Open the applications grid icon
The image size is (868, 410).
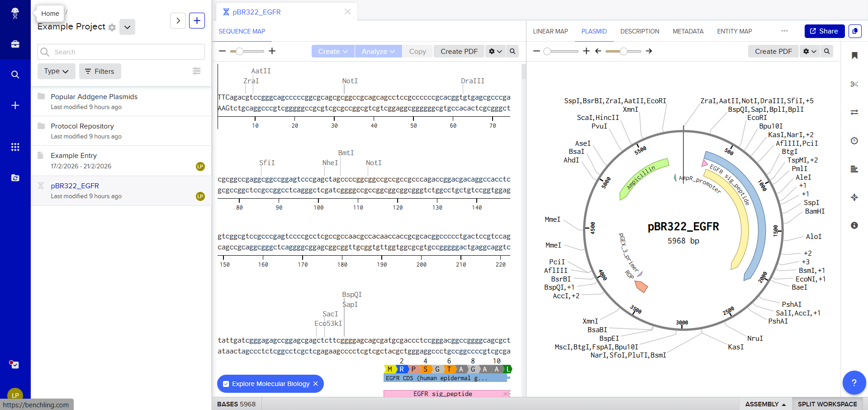click(x=15, y=147)
